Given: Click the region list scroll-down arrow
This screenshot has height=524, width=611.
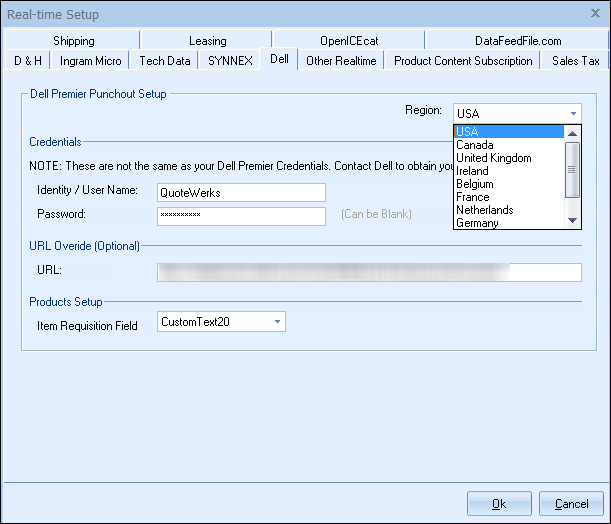Looking at the screenshot, I should (x=572, y=221).
